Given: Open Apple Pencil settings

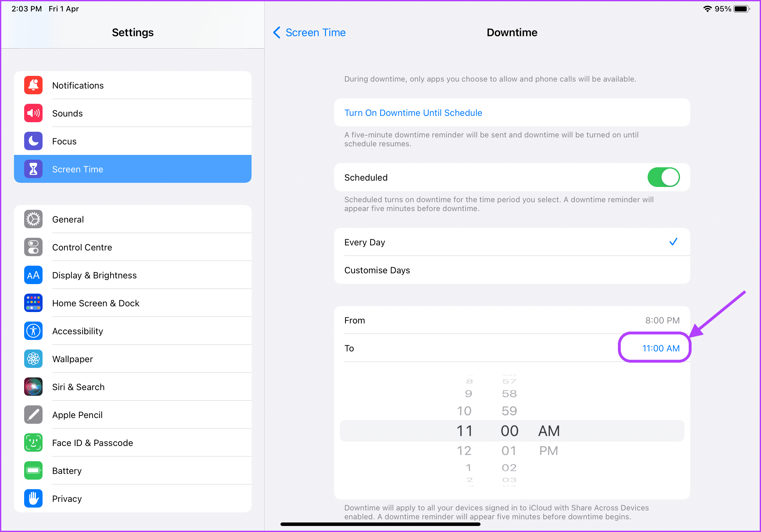Looking at the screenshot, I should tap(132, 415).
